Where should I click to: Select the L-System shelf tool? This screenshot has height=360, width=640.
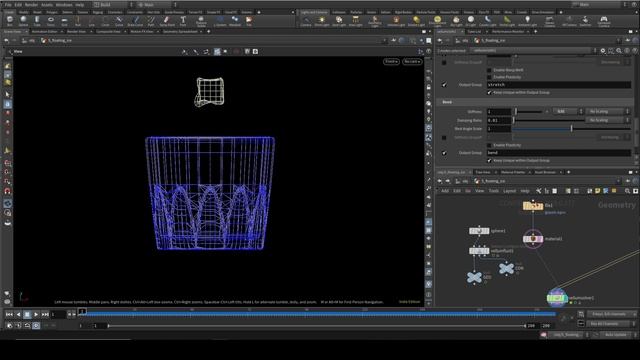coord(220,21)
